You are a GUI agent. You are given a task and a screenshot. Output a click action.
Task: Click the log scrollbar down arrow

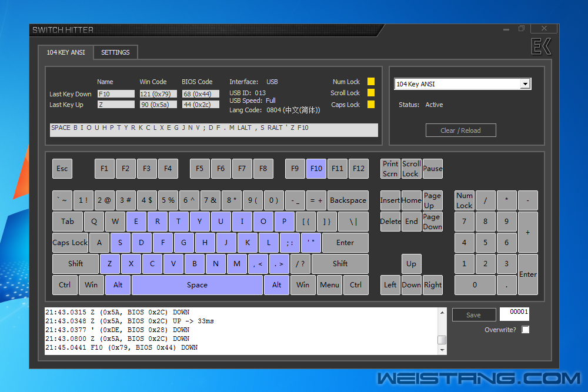coord(443,350)
